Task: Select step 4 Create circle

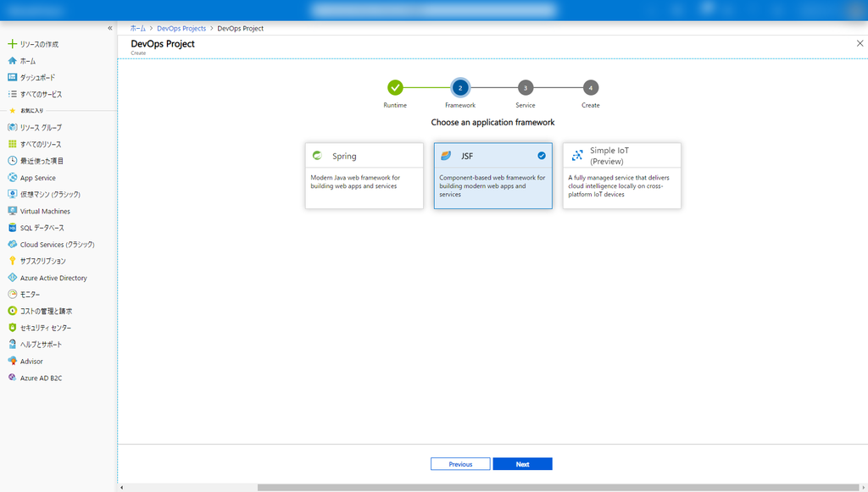Action: [x=591, y=87]
